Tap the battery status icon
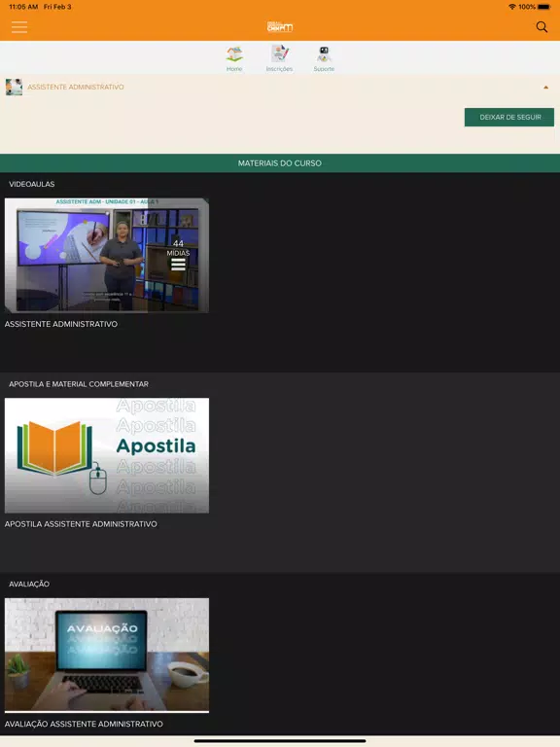This screenshot has height=747, width=560. point(543,7)
